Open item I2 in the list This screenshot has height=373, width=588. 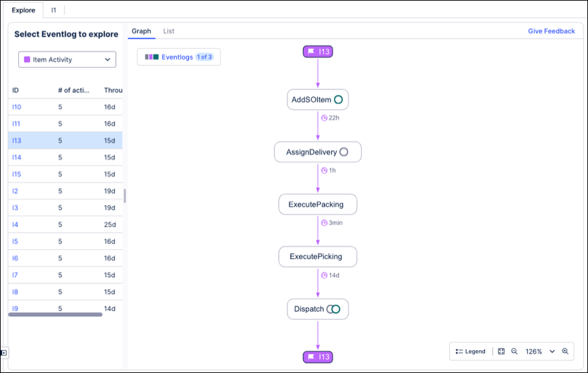(15, 191)
